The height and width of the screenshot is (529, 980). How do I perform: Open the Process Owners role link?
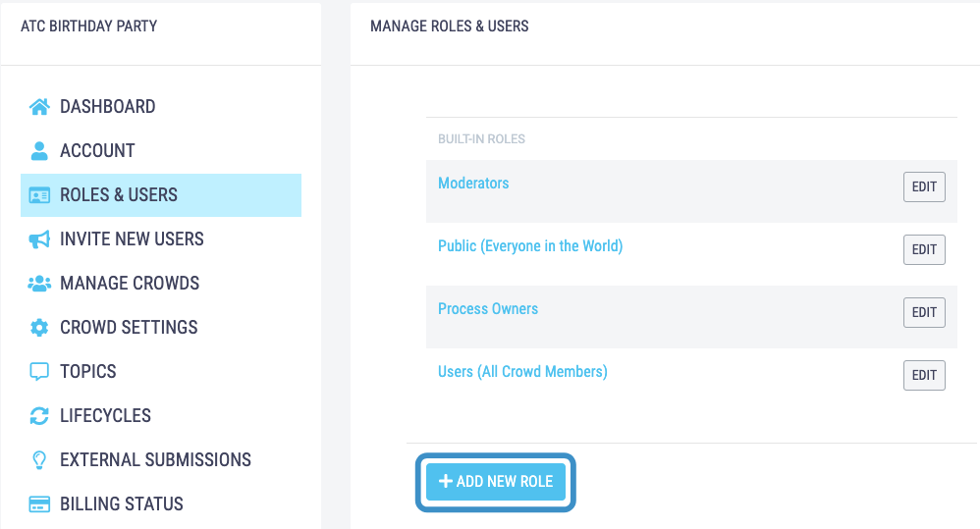pos(487,309)
